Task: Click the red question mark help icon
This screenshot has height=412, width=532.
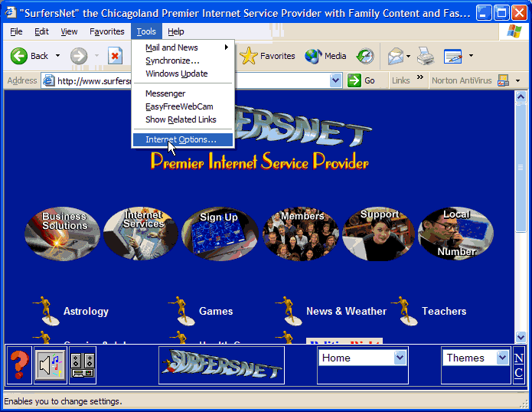Action: [x=19, y=365]
